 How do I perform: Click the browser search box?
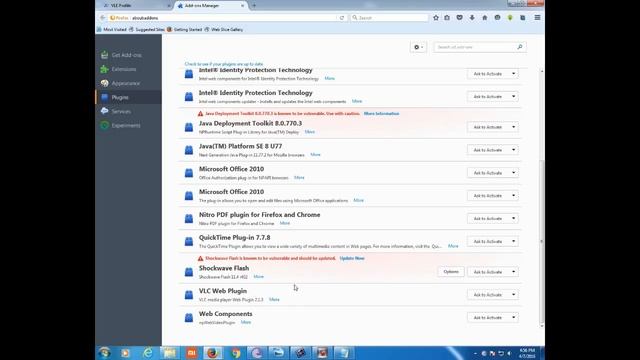pyautogui.click(x=389, y=18)
